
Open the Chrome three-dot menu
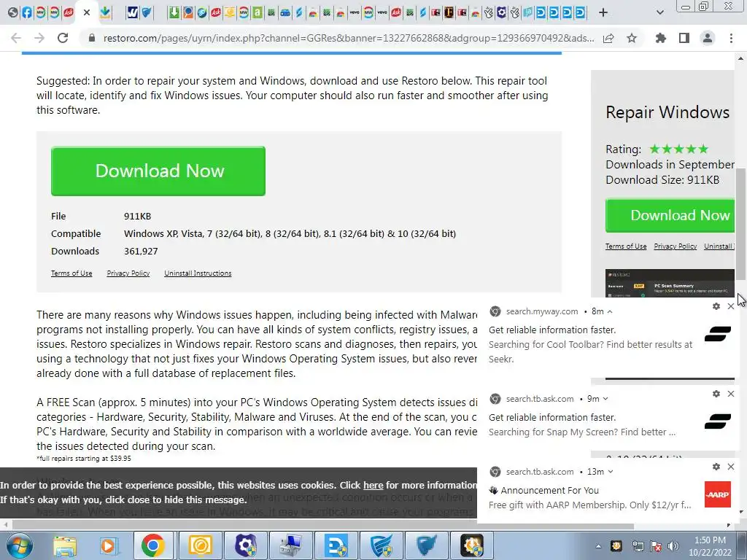click(x=731, y=38)
